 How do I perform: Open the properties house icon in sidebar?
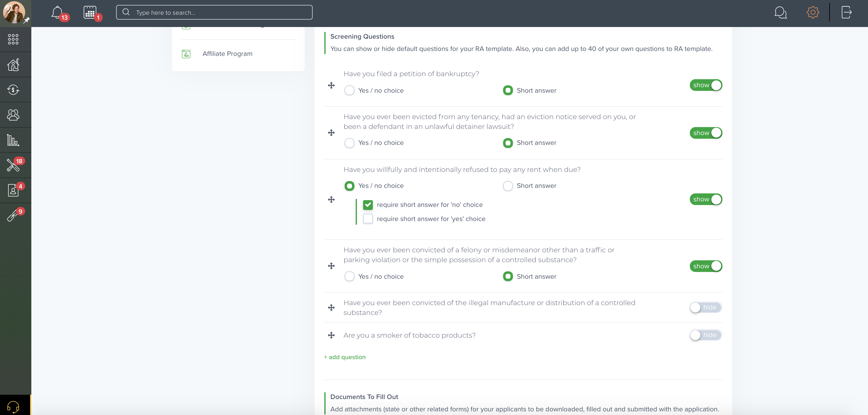(13, 64)
